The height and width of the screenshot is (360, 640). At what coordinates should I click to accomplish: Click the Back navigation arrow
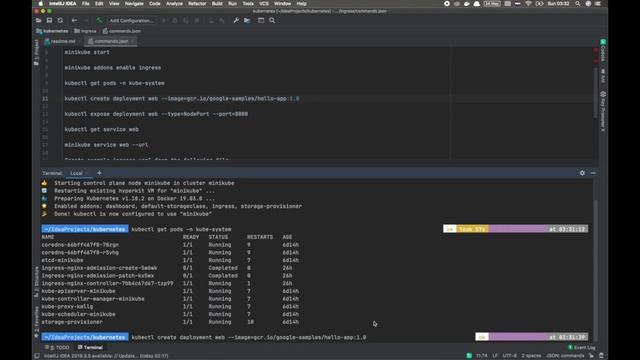(x=74, y=20)
